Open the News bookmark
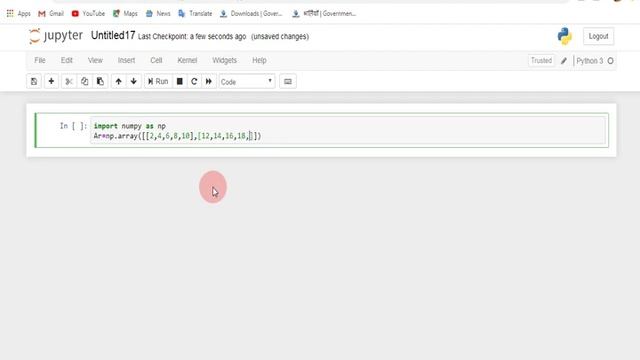This screenshot has width=640, height=360. pyautogui.click(x=158, y=13)
